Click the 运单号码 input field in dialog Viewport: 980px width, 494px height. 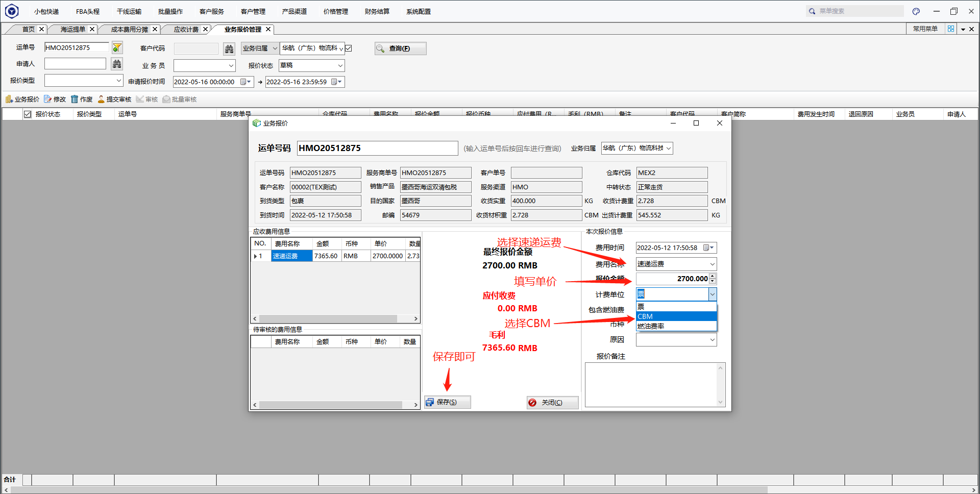(x=378, y=148)
